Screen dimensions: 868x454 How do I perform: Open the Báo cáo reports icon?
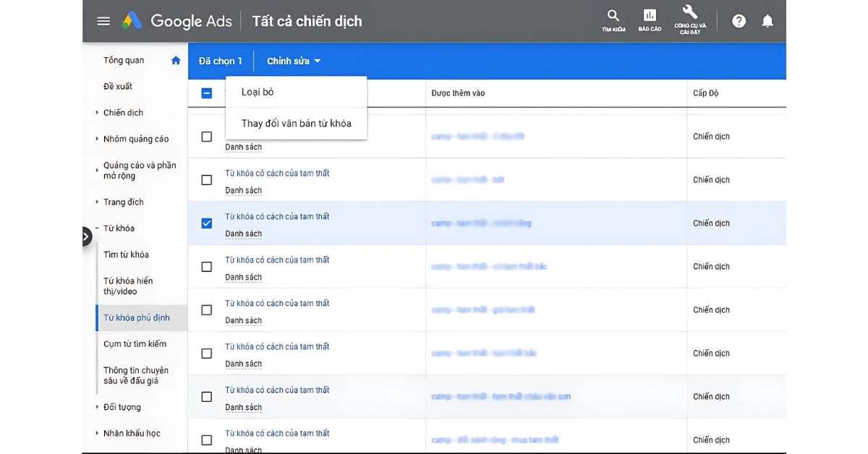point(650,20)
